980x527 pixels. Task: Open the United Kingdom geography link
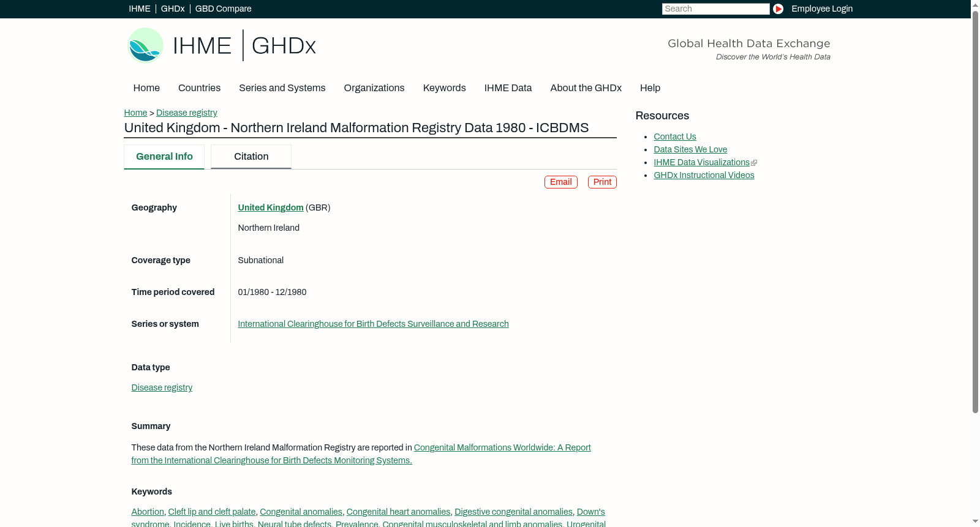(x=271, y=207)
